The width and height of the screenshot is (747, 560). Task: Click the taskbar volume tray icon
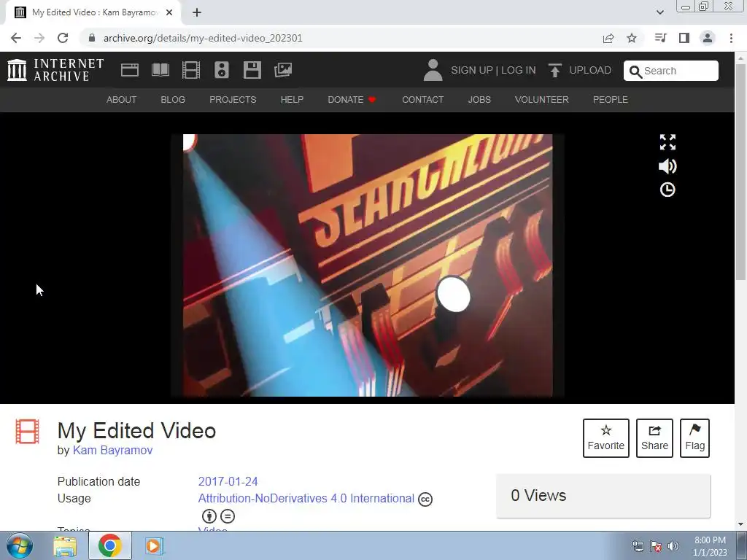[x=673, y=546]
